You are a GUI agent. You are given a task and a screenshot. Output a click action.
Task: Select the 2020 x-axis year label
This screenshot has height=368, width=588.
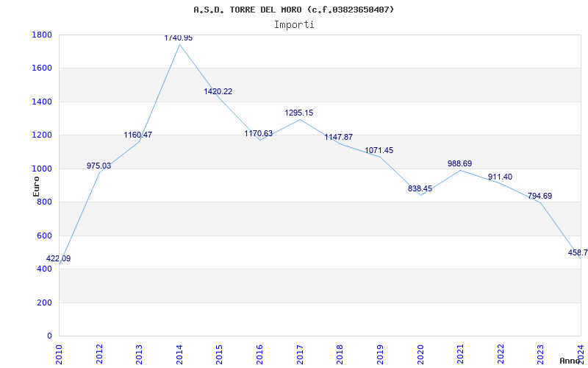420,353
